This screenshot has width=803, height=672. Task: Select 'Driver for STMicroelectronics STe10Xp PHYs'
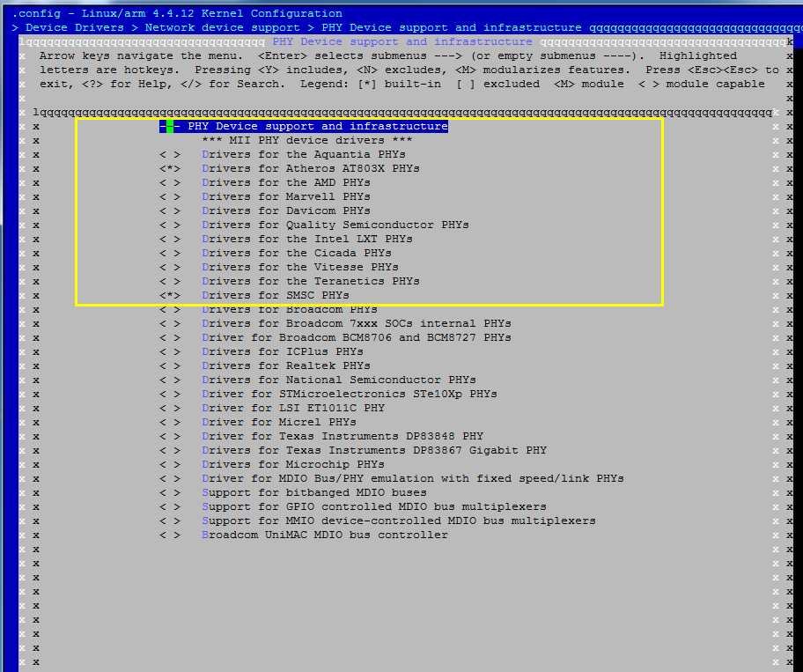click(x=350, y=394)
